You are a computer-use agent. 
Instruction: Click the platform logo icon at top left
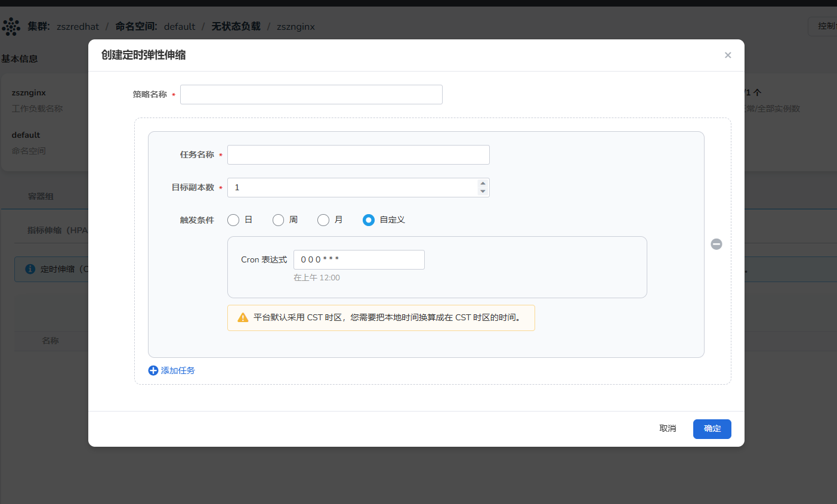point(11,27)
